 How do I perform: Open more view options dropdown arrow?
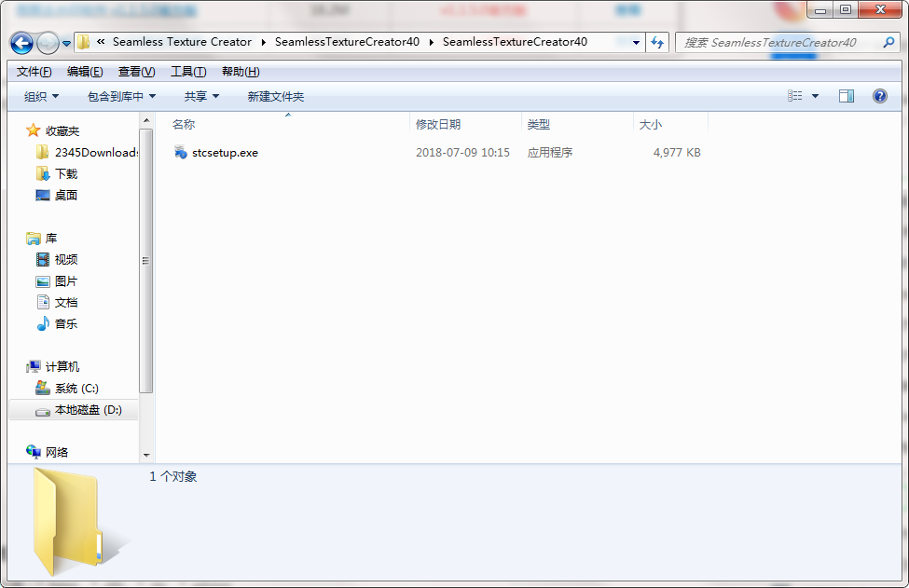coord(815,96)
